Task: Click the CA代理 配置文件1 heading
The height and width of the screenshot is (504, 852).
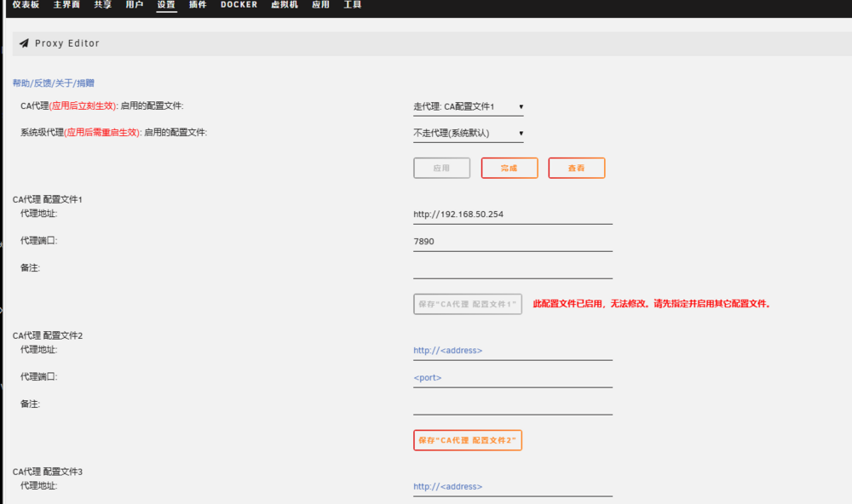Action: 47,200
